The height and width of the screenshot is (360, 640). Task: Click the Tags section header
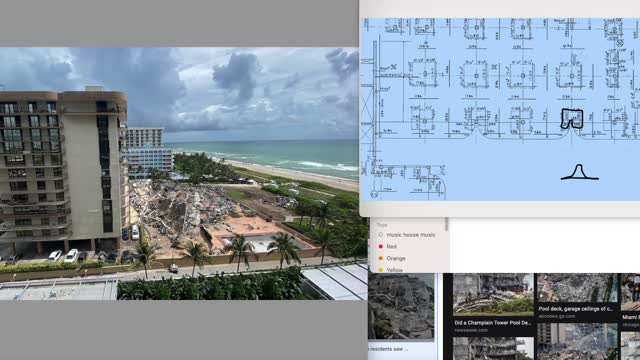(382, 225)
